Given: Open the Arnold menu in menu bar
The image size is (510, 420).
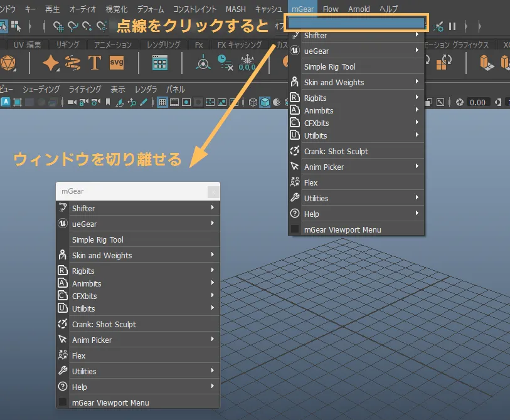Looking at the screenshot, I should click(359, 9).
